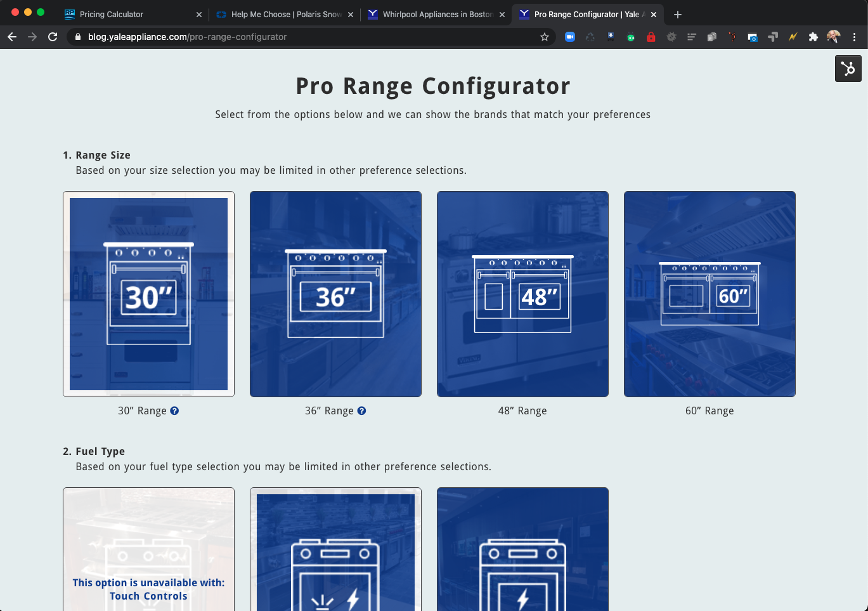
Task: Reload the Pro Range Configurator page
Action: (x=53, y=37)
